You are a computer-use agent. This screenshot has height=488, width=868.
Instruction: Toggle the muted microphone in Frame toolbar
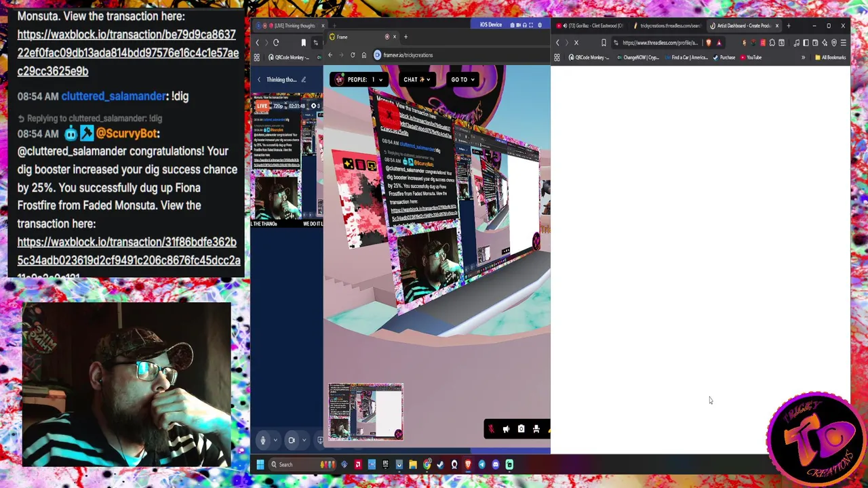coord(492,429)
